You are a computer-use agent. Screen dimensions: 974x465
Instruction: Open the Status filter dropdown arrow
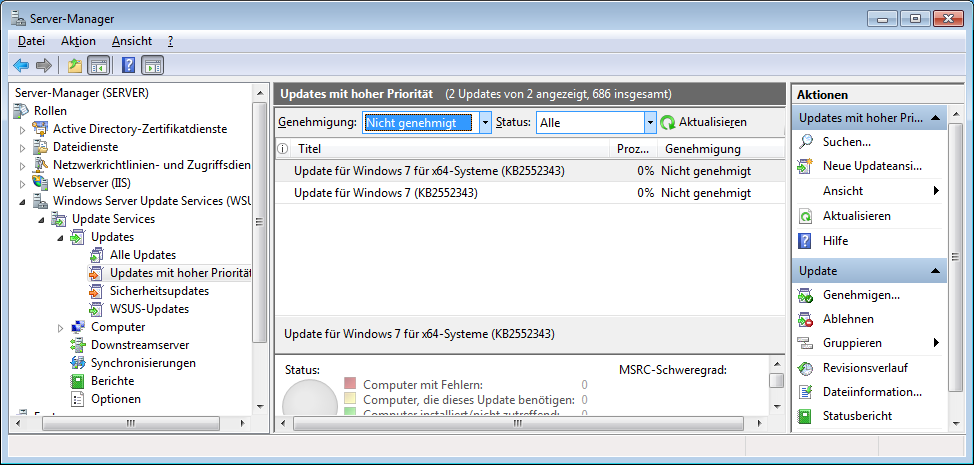(650, 123)
